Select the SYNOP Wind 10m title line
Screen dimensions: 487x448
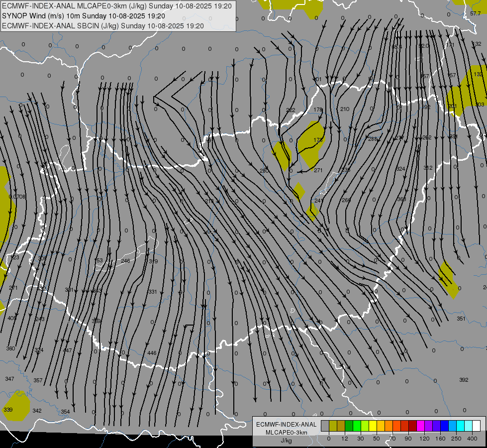point(84,16)
